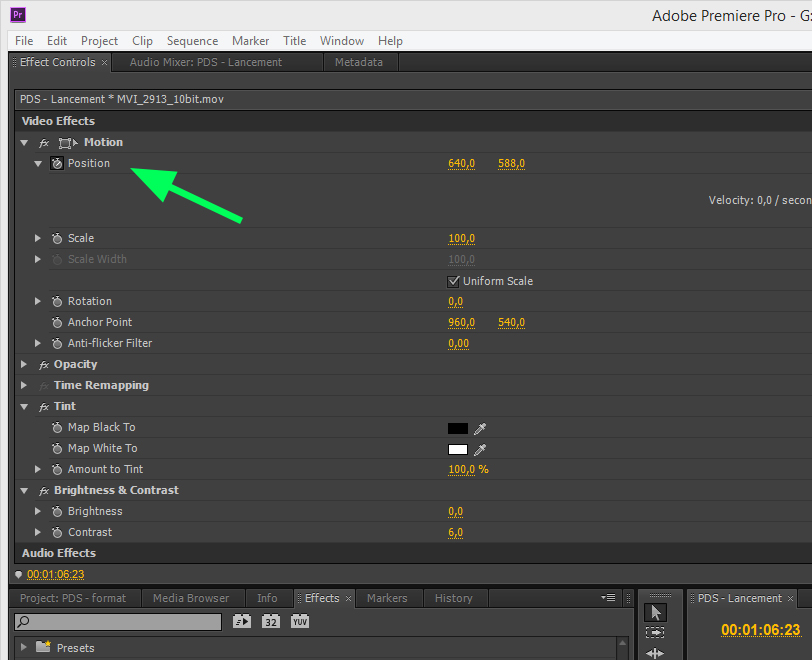Image resolution: width=812 pixels, height=660 pixels.
Task: Pick Map White To color with eyedropper
Action: pyautogui.click(x=480, y=450)
